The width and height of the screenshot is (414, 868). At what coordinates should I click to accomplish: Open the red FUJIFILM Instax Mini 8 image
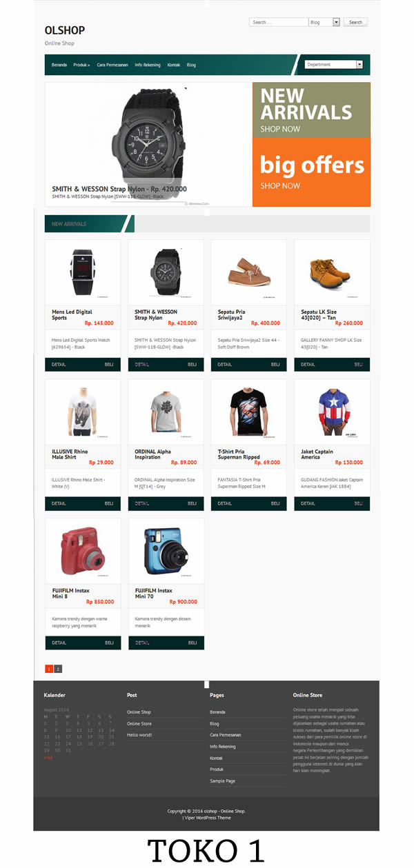pyautogui.click(x=83, y=551)
